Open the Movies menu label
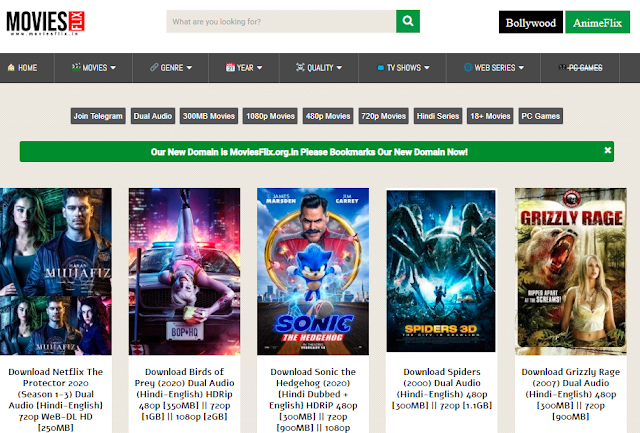Screen dimensions: 640x433 [95, 68]
